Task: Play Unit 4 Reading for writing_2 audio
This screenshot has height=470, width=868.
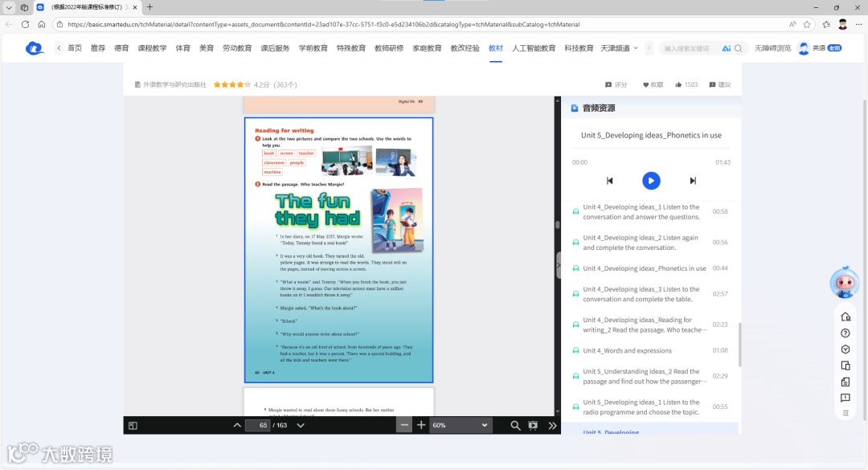Action: click(650, 325)
